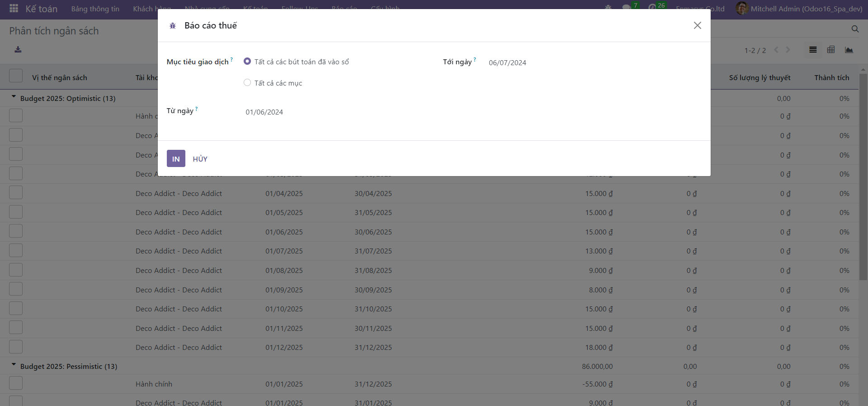Switch to list view icon

tap(813, 50)
